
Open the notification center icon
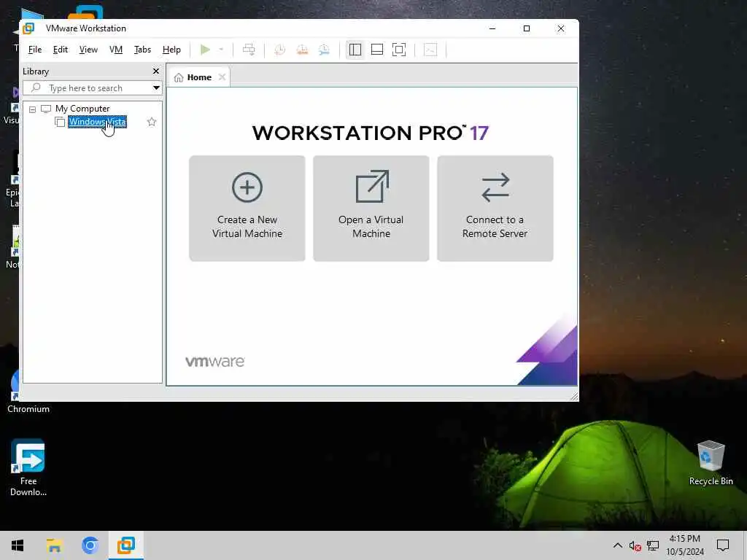[x=723, y=545]
